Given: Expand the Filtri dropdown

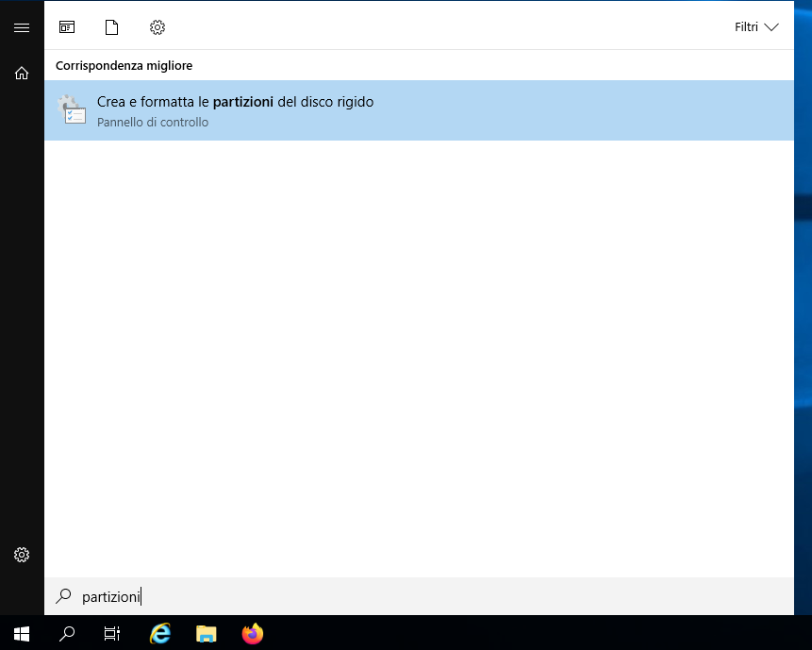Looking at the screenshot, I should tap(756, 27).
